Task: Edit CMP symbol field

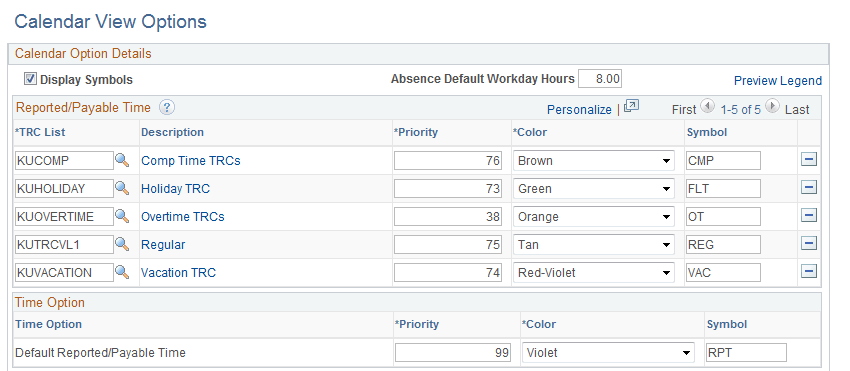Action: tap(723, 161)
